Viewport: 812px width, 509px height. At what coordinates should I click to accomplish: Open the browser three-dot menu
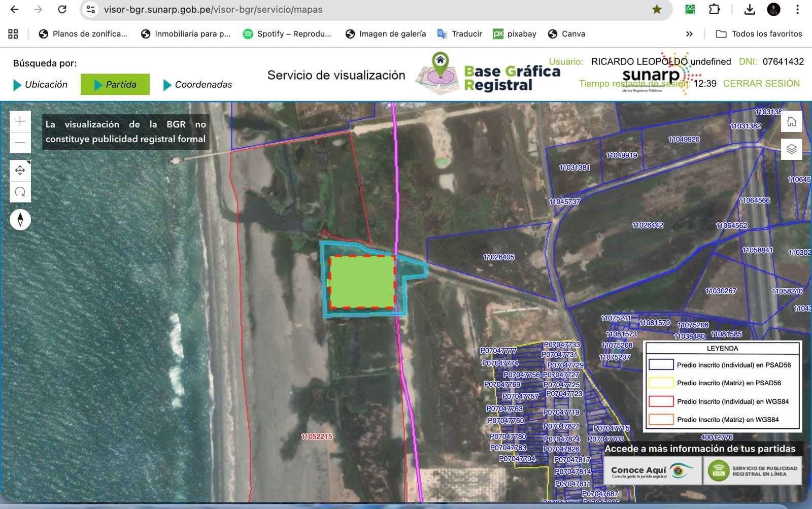797,9
